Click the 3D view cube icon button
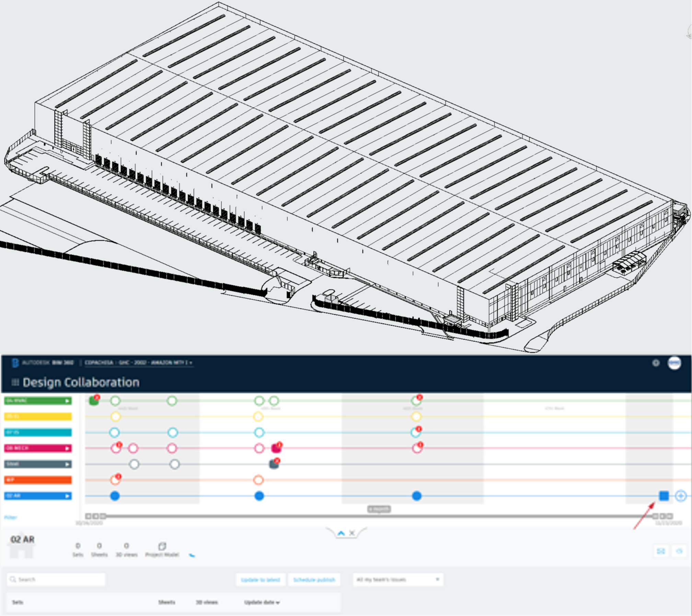 [679, 551]
